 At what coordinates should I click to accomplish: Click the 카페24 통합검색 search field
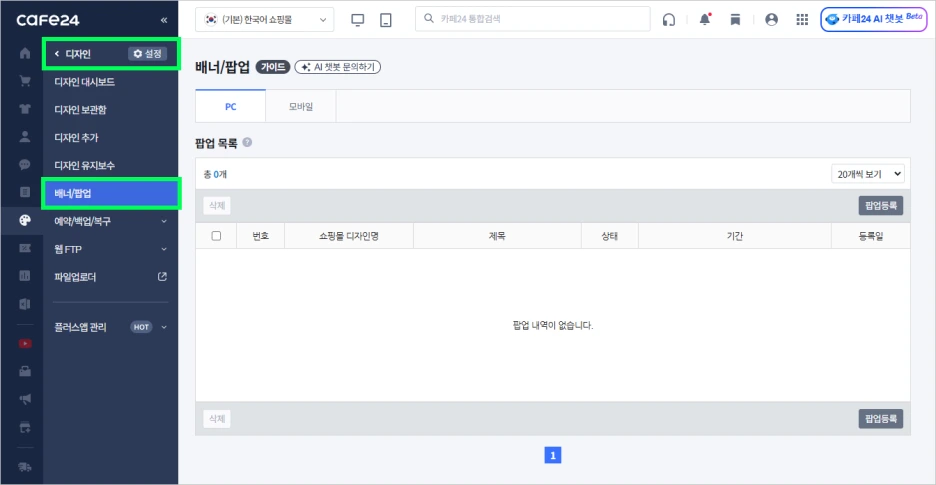532,19
